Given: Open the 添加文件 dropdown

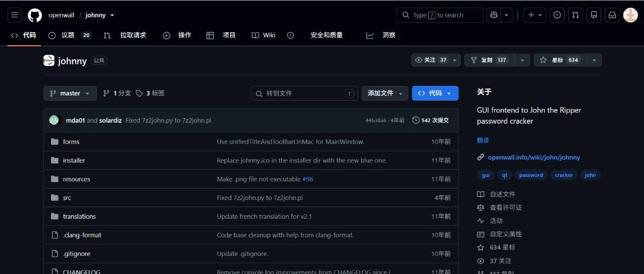Looking at the screenshot, I should 385,93.
